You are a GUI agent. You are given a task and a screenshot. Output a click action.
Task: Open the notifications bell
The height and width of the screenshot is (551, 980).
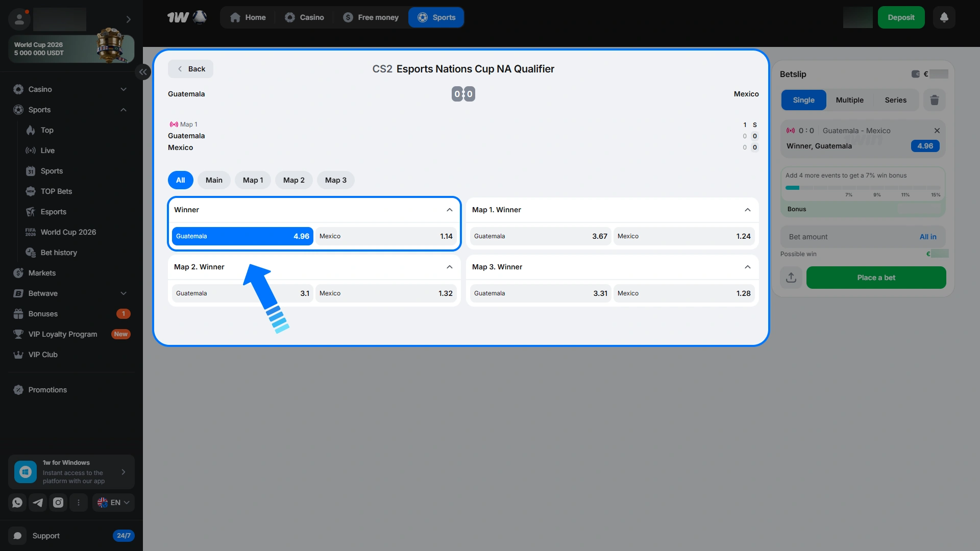(x=944, y=17)
